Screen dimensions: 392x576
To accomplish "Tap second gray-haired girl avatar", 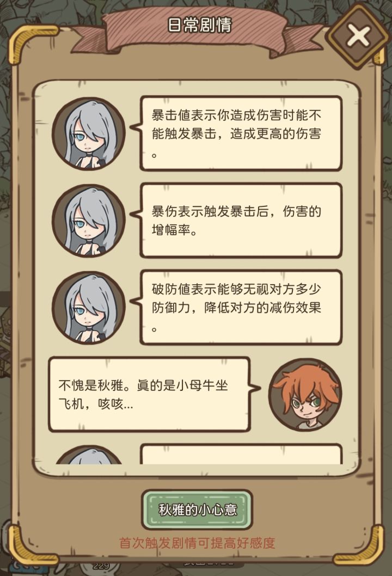I will coord(89,221).
